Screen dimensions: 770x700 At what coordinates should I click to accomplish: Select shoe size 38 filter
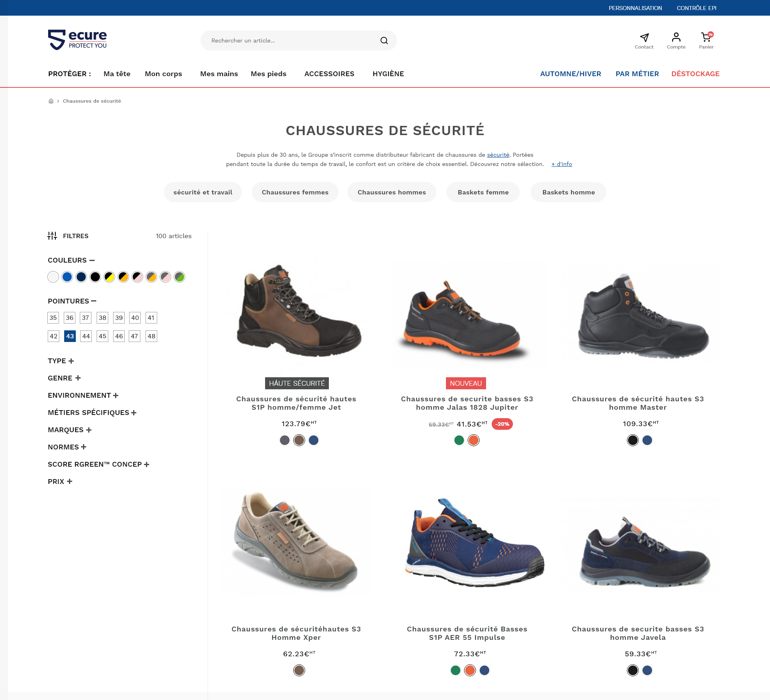(x=102, y=318)
